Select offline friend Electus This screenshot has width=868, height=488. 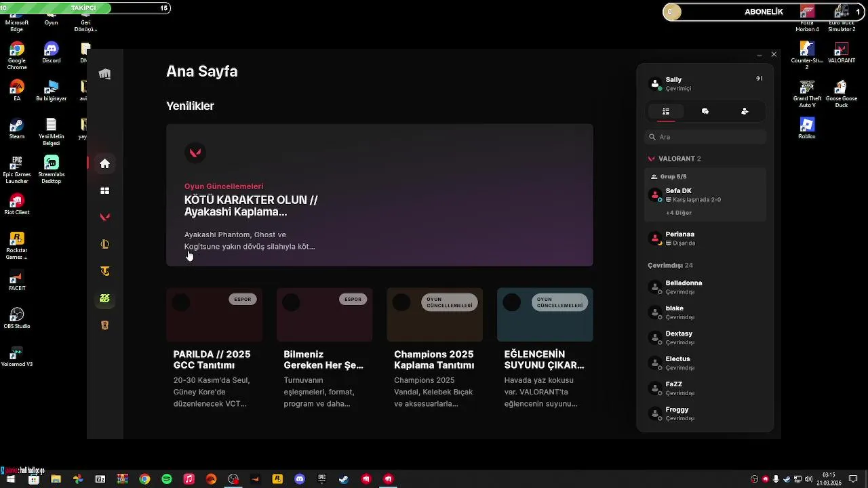[705, 363]
